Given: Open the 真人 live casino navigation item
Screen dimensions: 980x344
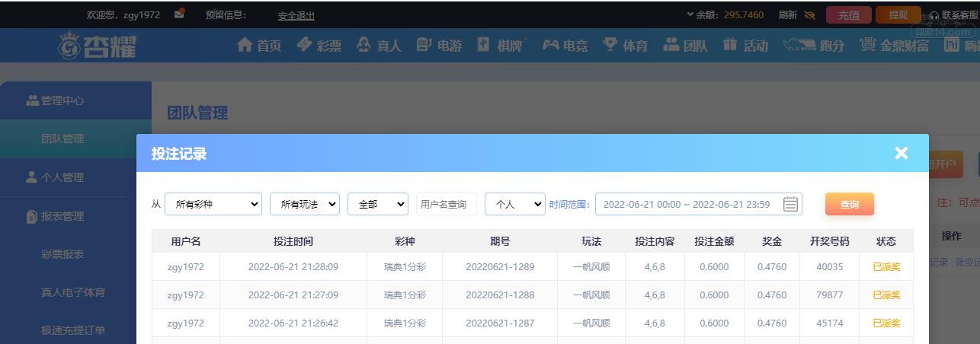Looking at the screenshot, I should 379,46.
